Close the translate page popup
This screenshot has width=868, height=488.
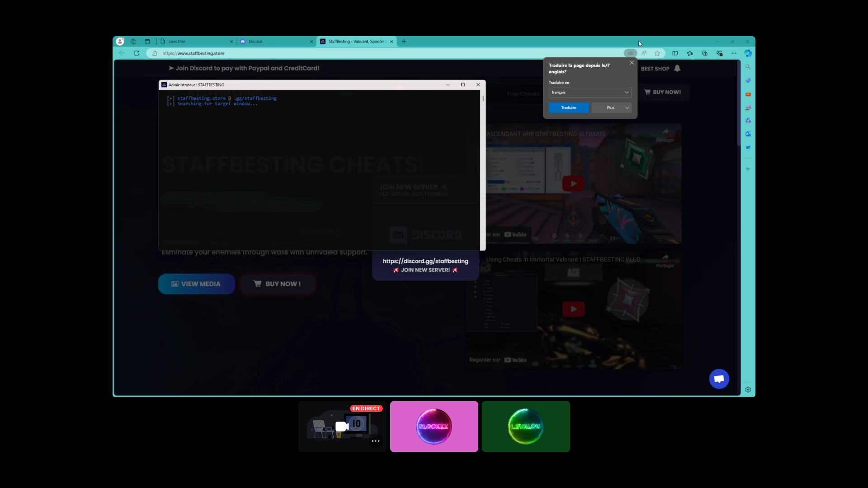[632, 63]
